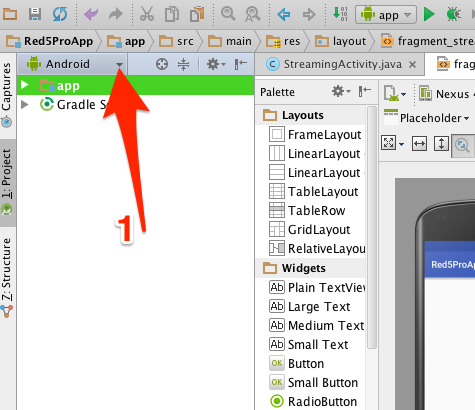Toggle layout width horizontal-arrows button
Image resolution: width=475 pixels, height=410 pixels.
(419, 144)
